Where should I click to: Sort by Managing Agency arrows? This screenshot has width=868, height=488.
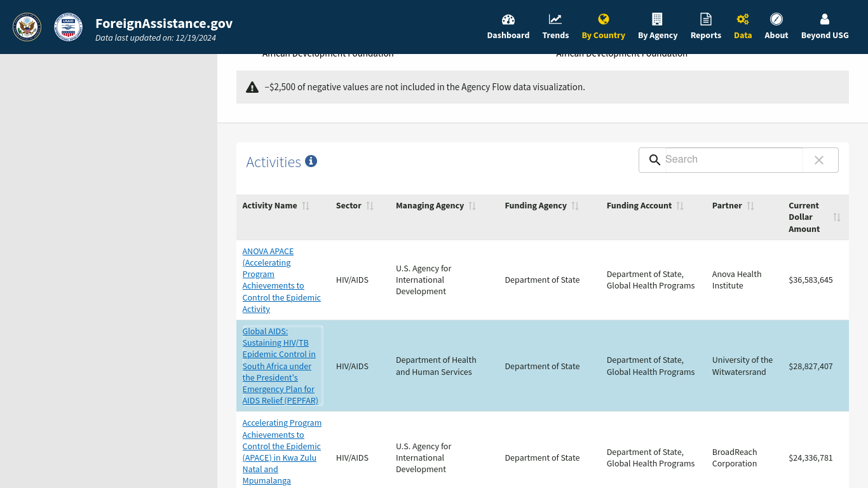tap(472, 206)
